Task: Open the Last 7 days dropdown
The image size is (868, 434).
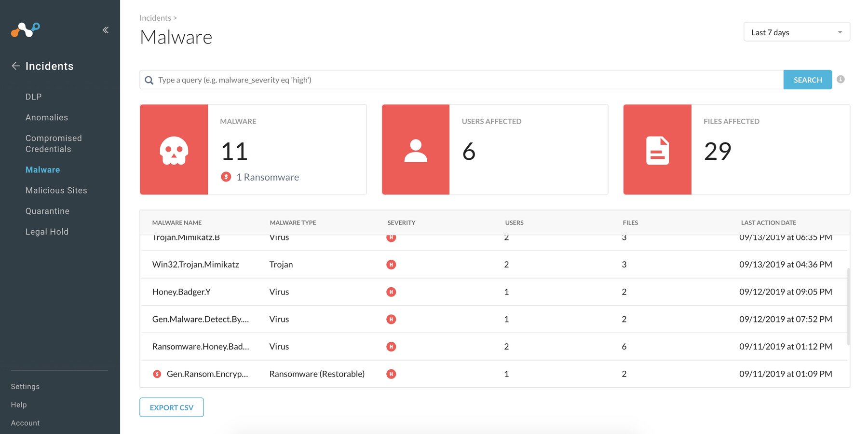Action: point(796,32)
